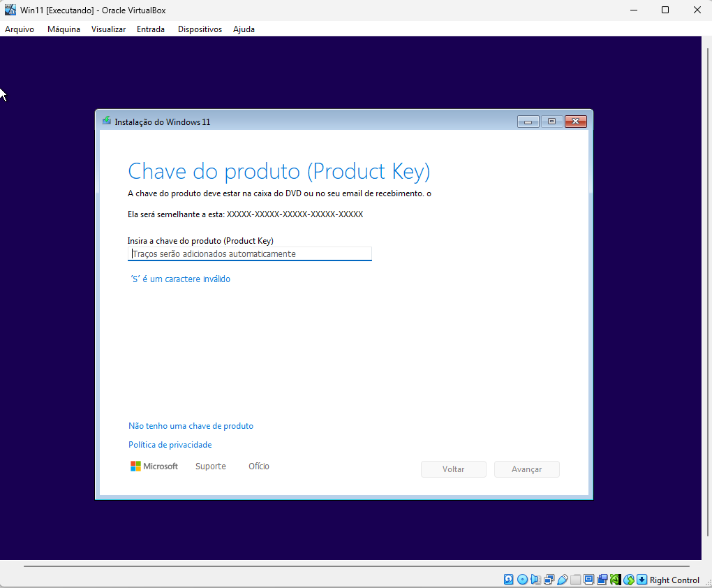This screenshot has height=588, width=712.
Task: Close the Instalação do Windows 11 dialog
Action: tap(576, 122)
